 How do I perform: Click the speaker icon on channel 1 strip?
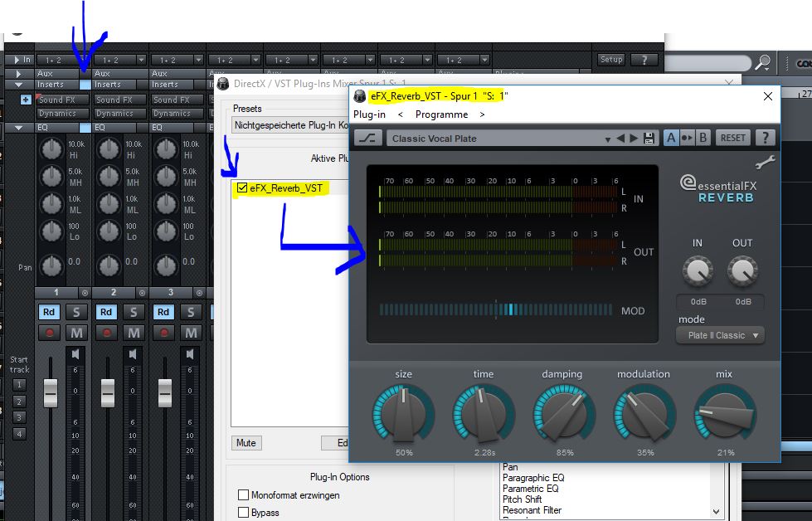[x=75, y=354]
